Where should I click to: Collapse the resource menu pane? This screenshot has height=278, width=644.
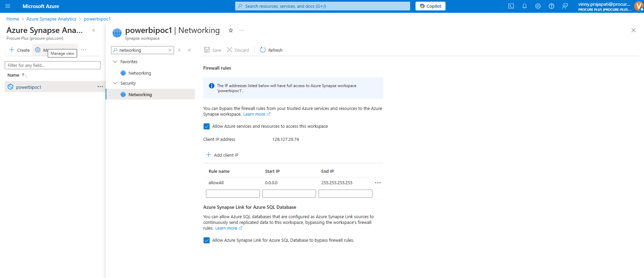[189, 50]
